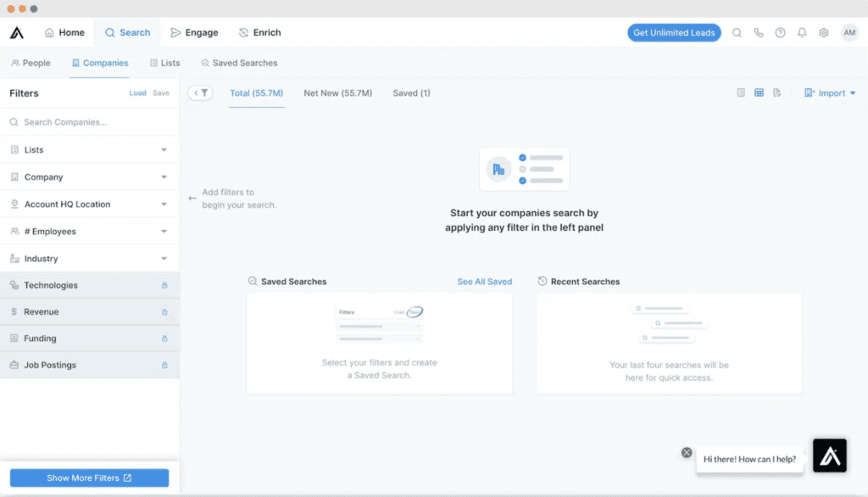Image resolution: width=868 pixels, height=497 pixels.
Task: Open the phone dialer icon
Action: click(x=759, y=33)
